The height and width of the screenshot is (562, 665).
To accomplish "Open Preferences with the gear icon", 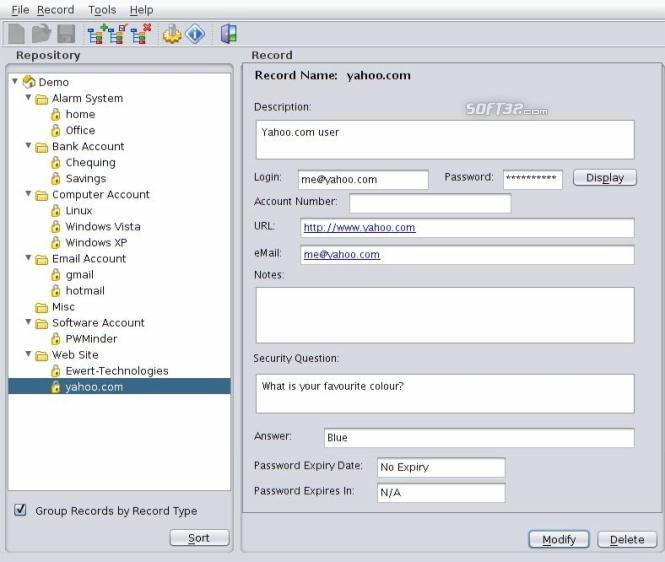I will [172, 34].
